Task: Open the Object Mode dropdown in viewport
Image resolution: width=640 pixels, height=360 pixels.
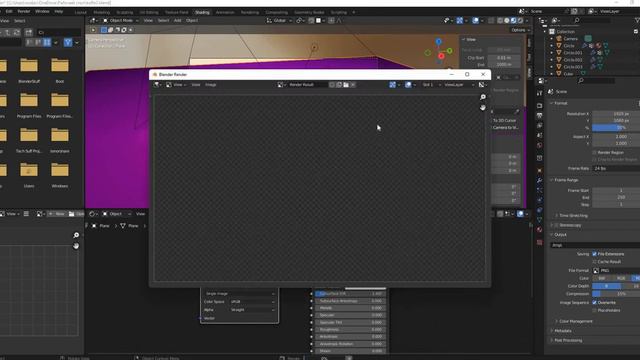Action: pos(121,20)
